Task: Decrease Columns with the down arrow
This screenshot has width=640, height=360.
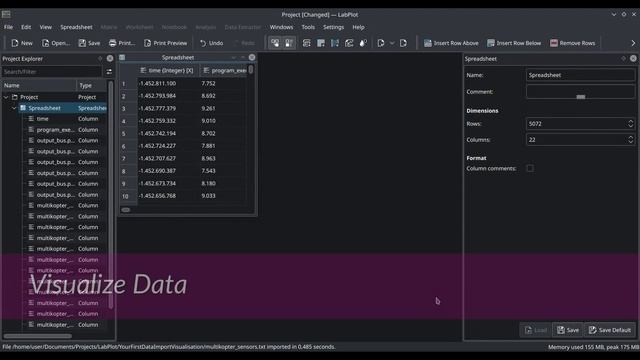Action: tap(631, 142)
